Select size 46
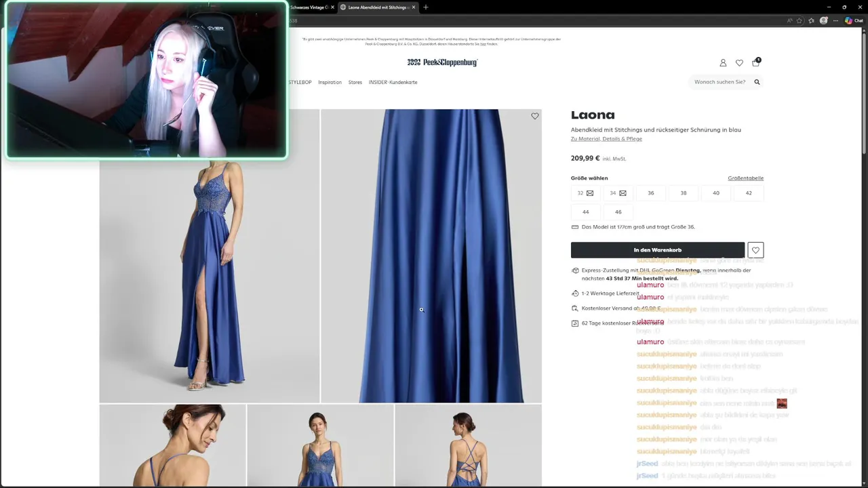Screen dimensions: 868x488 618,211
